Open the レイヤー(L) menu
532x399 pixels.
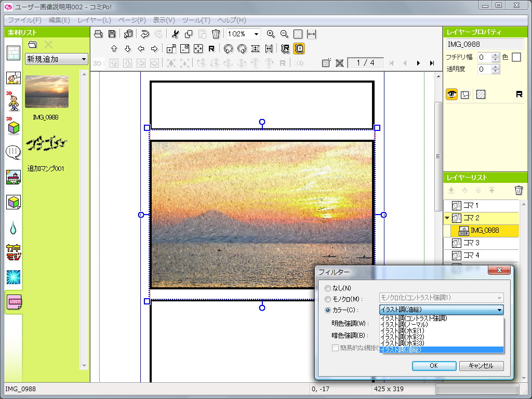coord(95,20)
